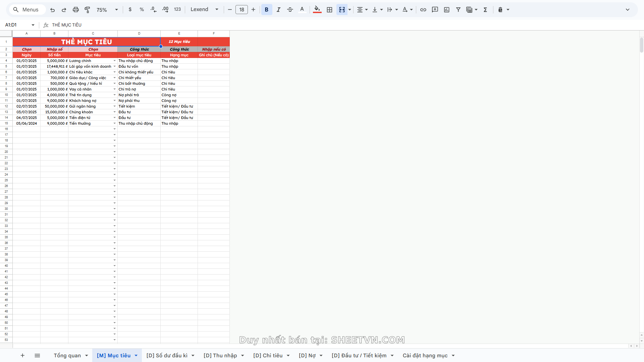This screenshot has height=362, width=644.
Task: Click the Borders icon
Action: pos(329,10)
